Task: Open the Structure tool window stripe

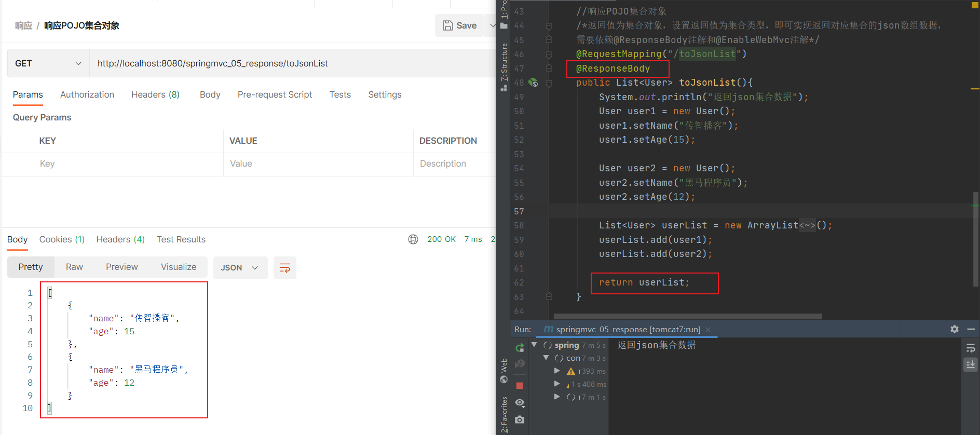Action: tap(503, 67)
